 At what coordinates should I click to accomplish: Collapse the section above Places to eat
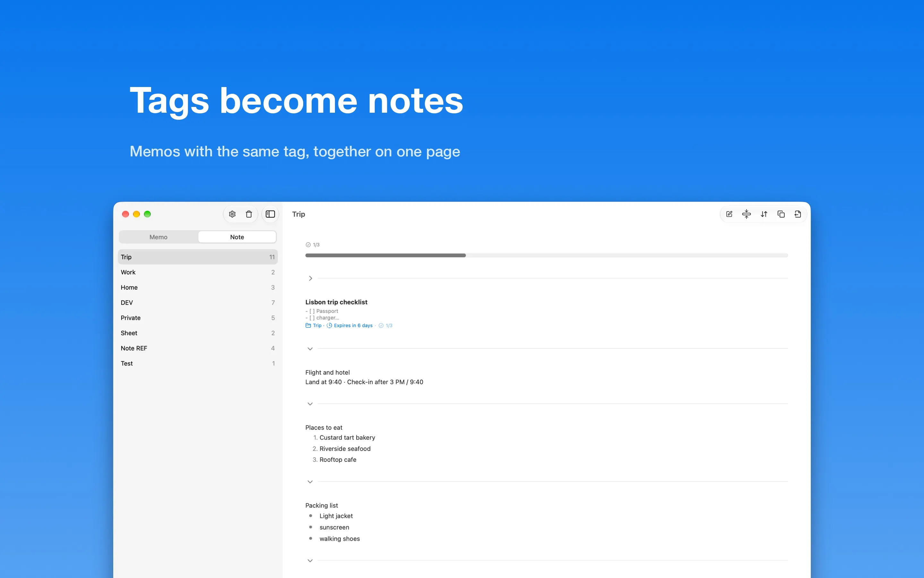pyautogui.click(x=310, y=404)
